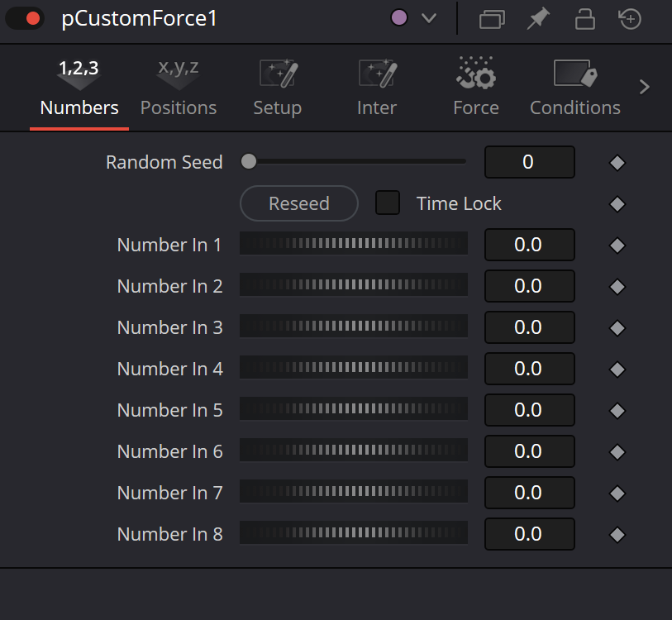This screenshot has width=672, height=620.
Task: Open the node color dropdown chevron
Action: point(428,18)
